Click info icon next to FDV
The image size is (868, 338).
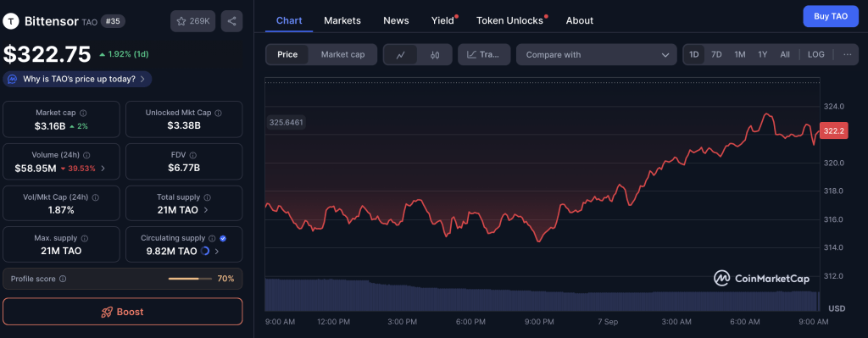193,155
